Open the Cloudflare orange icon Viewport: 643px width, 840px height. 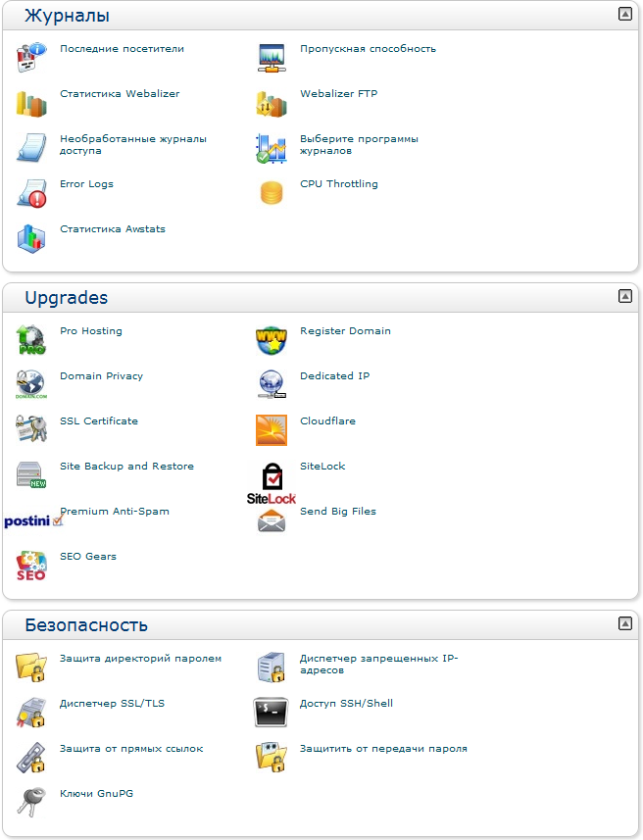pos(272,429)
